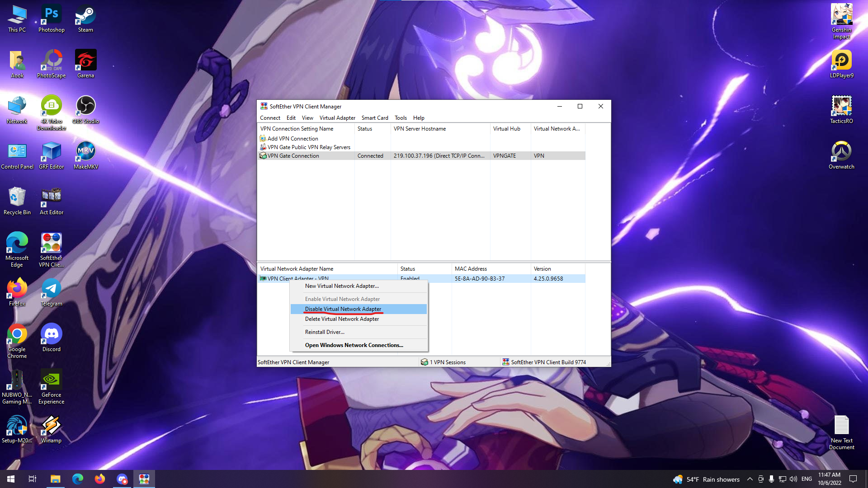This screenshot has height=488, width=868.
Task: Launch the OBS Studio shortcut
Action: (x=85, y=110)
